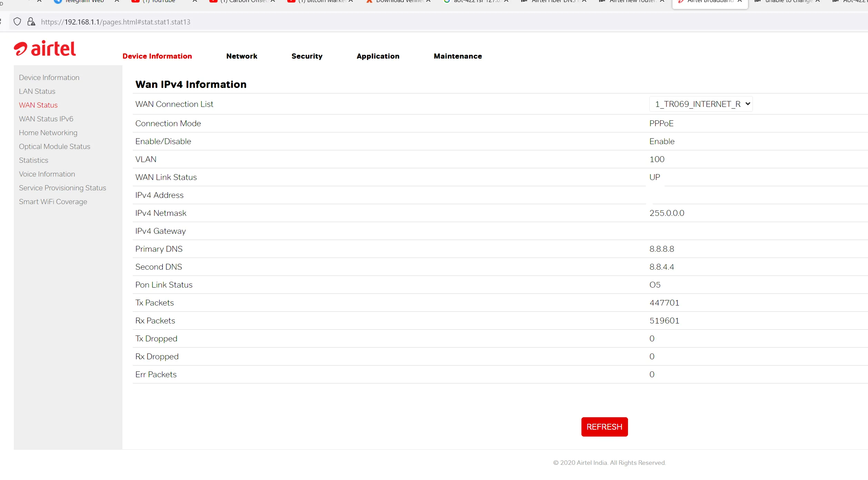Click the Maintenance menu tab

point(458,56)
